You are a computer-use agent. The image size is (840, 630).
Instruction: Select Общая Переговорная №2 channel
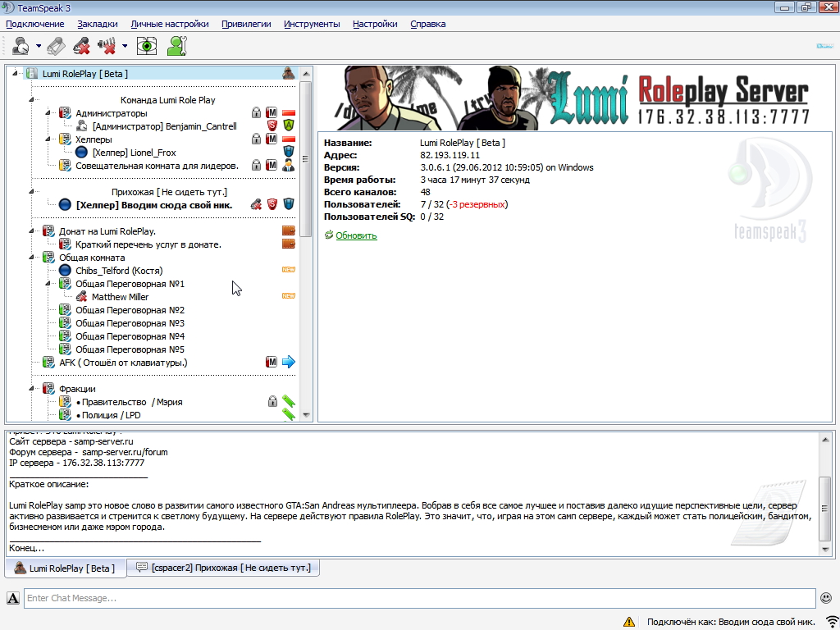(x=130, y=310)
